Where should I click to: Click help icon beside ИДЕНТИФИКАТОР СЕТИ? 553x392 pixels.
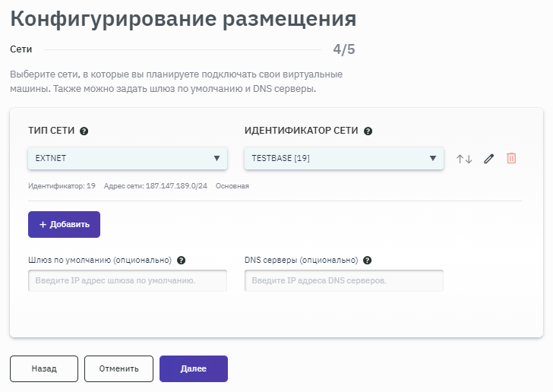click(x=368, y=131)
